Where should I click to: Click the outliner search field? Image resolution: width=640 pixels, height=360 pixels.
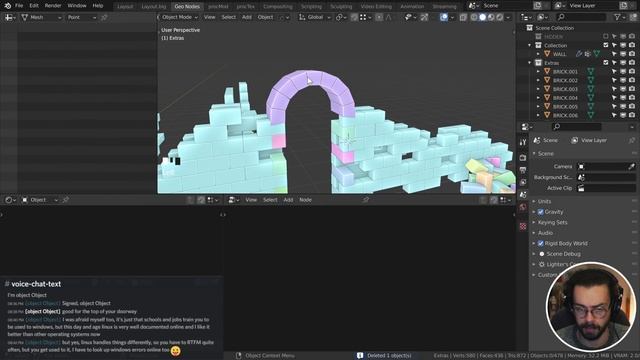point(581,17)
